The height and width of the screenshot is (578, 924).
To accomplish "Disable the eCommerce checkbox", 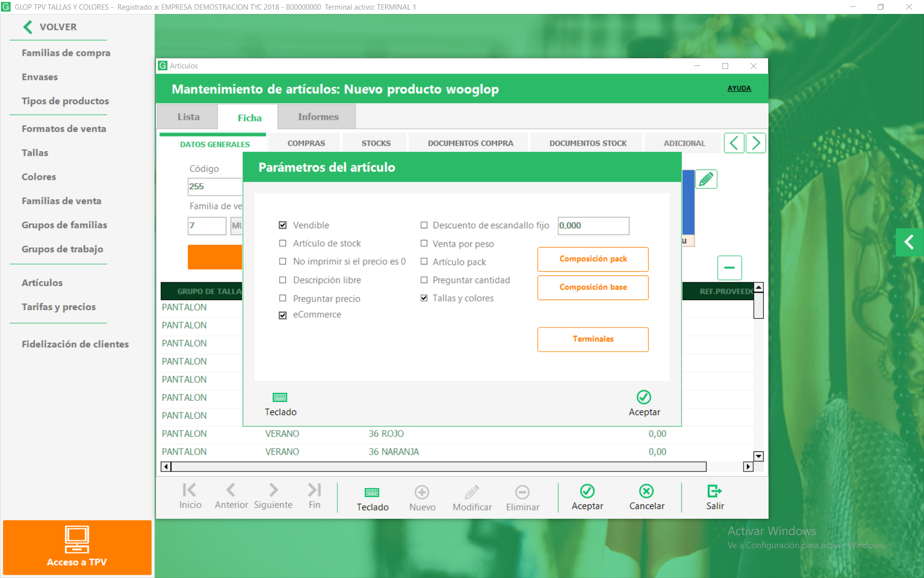I will (x=283, y=315).
